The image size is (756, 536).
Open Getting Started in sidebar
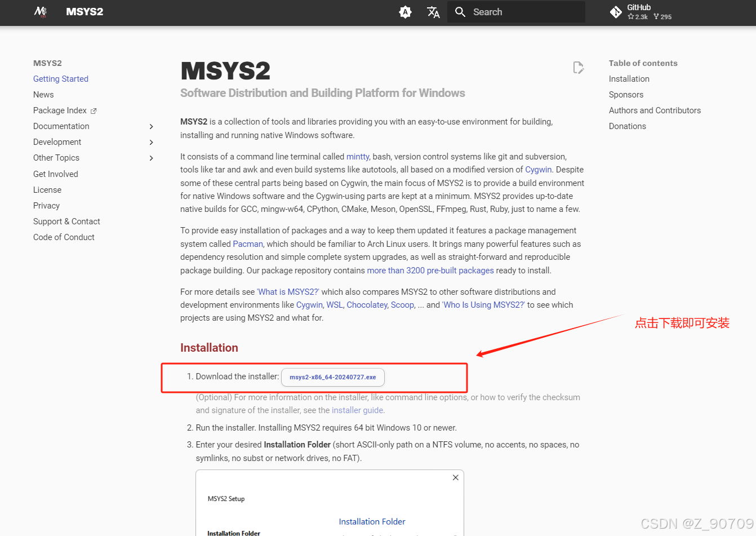(61, 79)
